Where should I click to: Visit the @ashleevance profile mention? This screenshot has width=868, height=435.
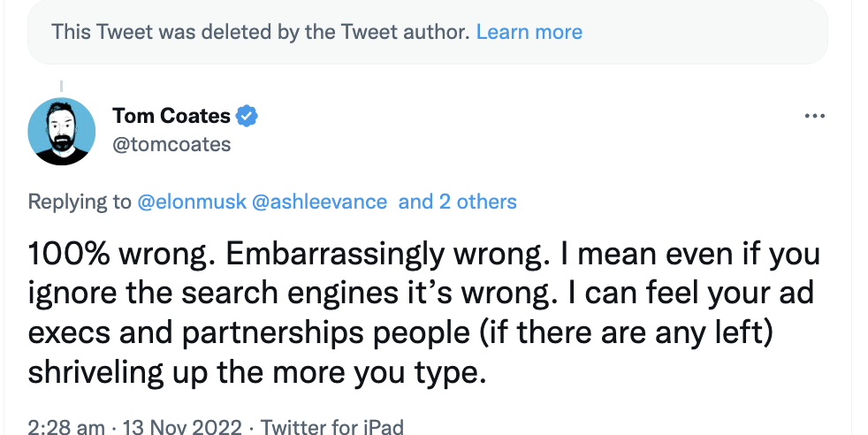pos(320,202)
